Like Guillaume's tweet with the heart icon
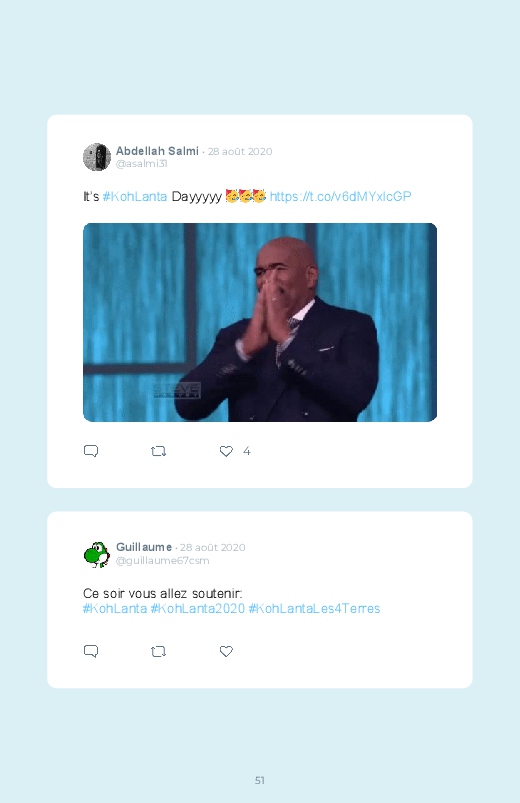Image resolution: width=520 pixels, height=803 pixels. click(x=226, y=651)
